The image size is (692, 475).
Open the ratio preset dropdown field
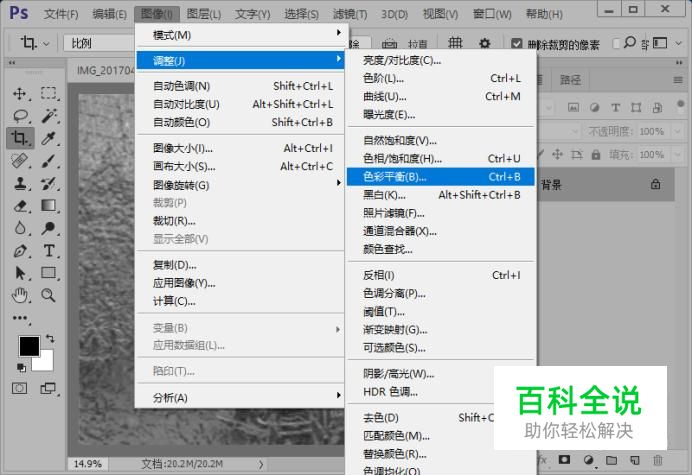pyautogui.click(x=100, y=43)
